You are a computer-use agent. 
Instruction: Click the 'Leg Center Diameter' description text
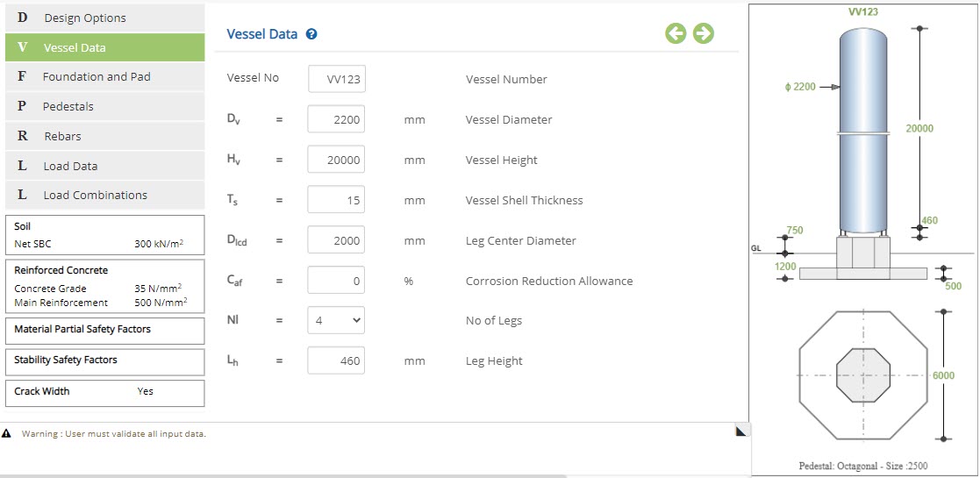(x=520, y=240)
